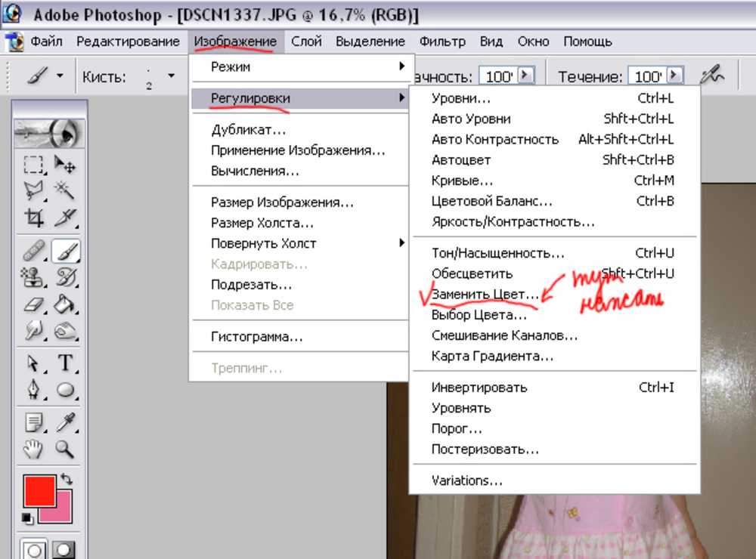756x559 pixels.
Task: Expand the Повернуть Холст submenu
Action: coord(299,243)
